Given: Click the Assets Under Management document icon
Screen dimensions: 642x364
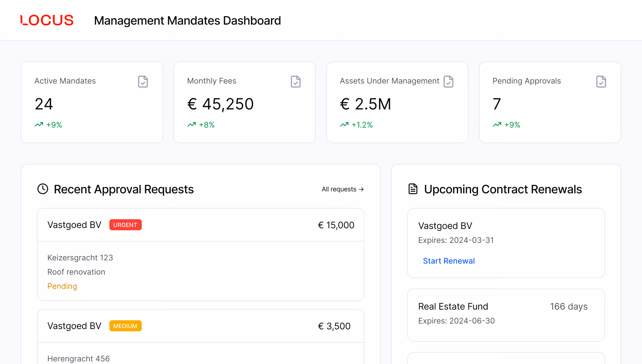Looking at the screenshot, I should pyautogui.click(x=448, y=82).
